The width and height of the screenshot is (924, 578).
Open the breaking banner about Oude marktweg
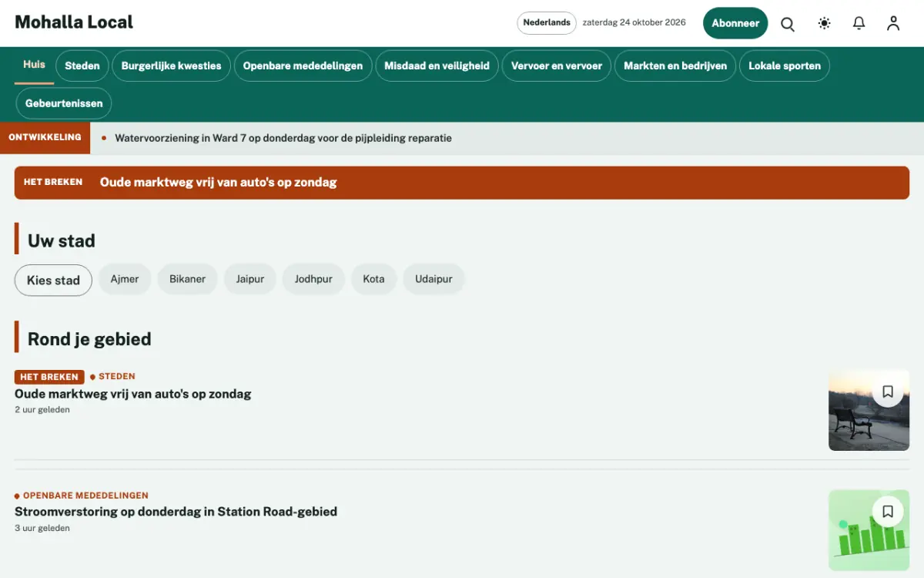click(x=462, y=183)
